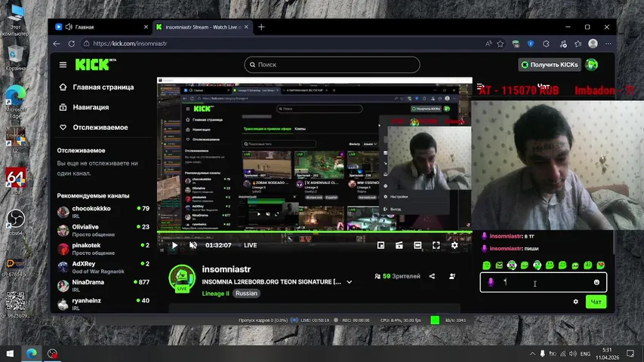Open the AdXRey recommended channel
644x362 pixels.
coord(103,267)
